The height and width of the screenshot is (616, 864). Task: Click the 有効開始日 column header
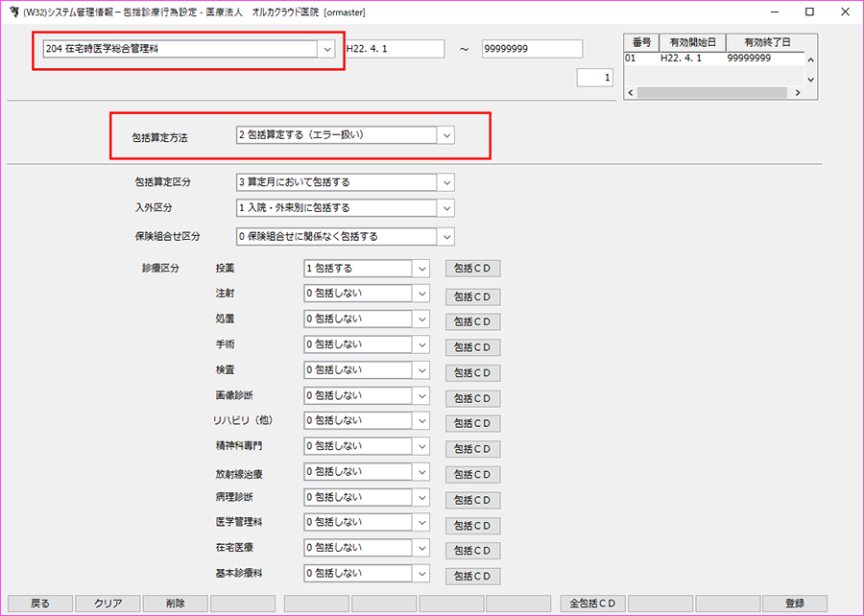[692, 42]
